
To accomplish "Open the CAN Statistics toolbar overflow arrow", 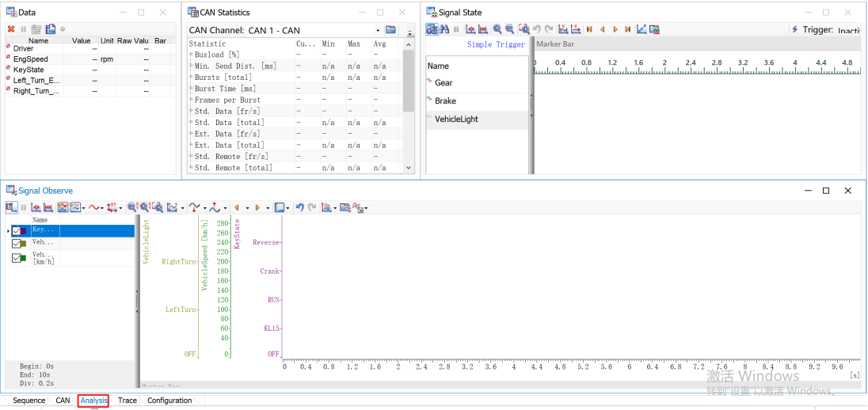I will click(409, 32).
